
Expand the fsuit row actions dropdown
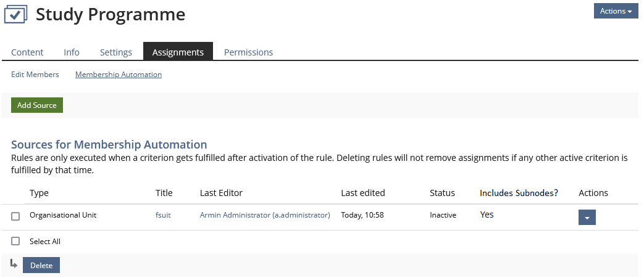click(587, 218)
